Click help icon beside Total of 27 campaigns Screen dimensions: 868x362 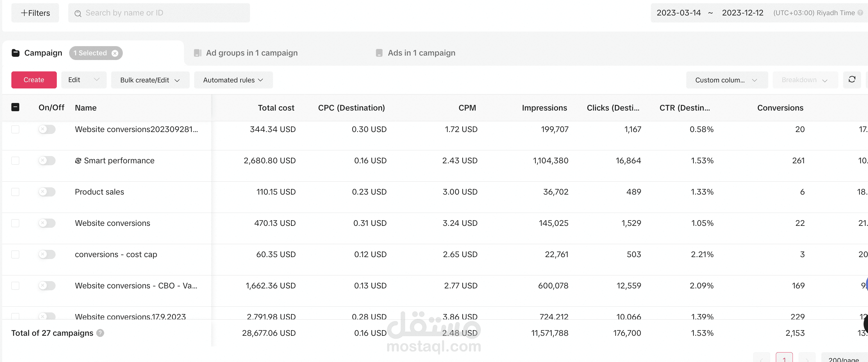coord(100,333)
